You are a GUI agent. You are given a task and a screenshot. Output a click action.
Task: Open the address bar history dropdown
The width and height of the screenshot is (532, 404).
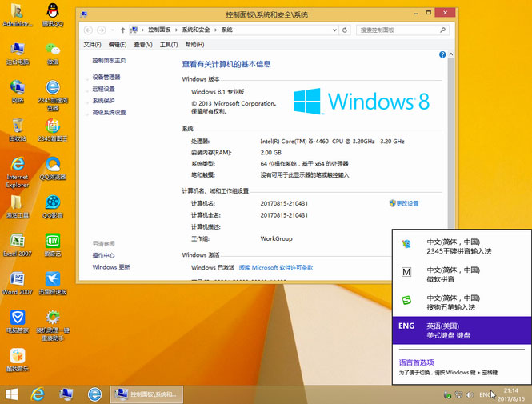point(334,30)
